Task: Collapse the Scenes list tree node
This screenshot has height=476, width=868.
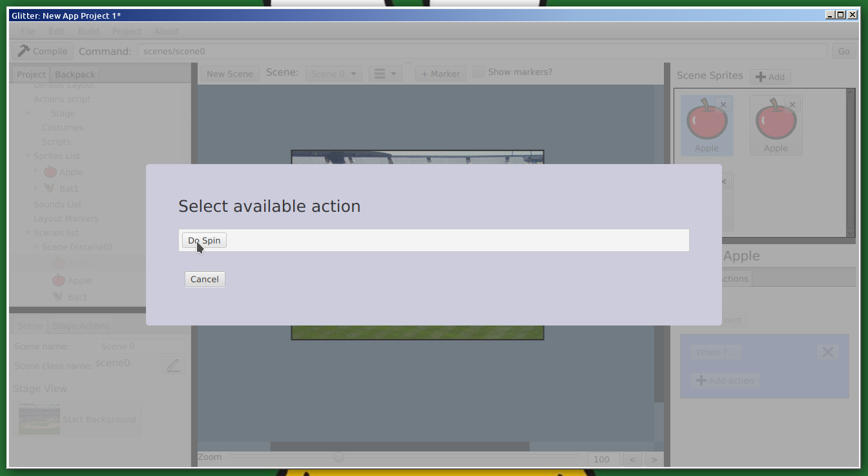Action: tap(28, 233)
